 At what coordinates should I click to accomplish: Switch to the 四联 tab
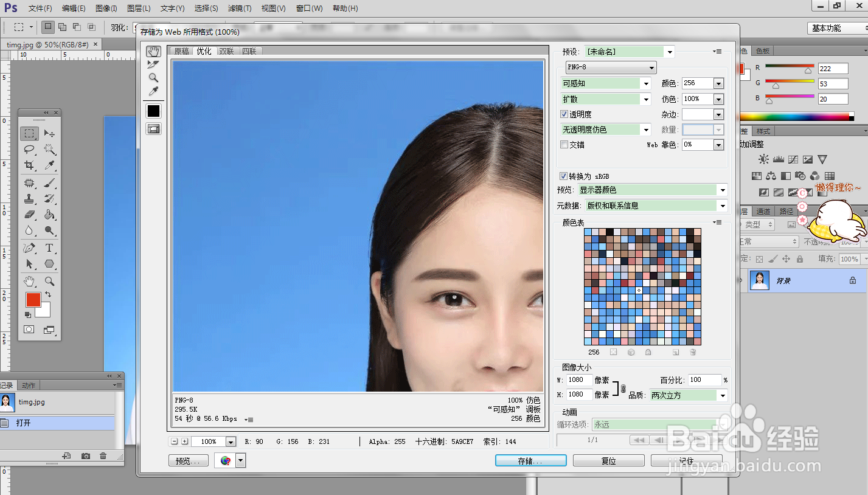coord(249,51)
